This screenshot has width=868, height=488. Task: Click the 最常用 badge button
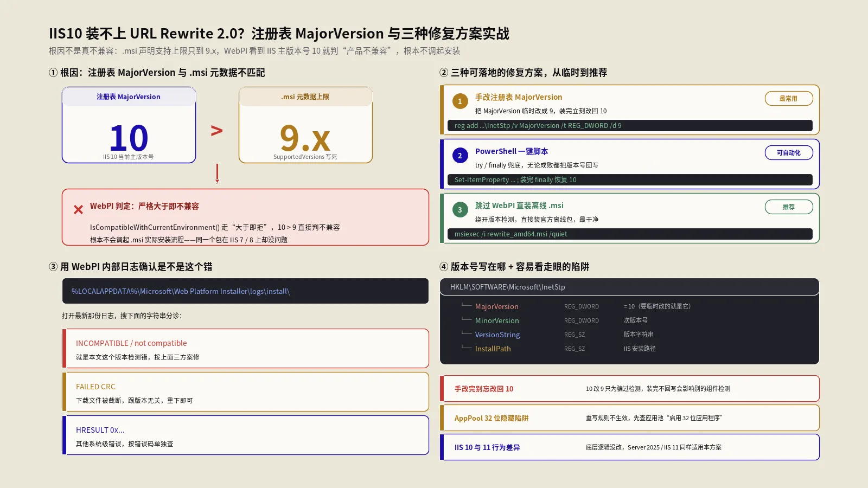coord(789,99)
